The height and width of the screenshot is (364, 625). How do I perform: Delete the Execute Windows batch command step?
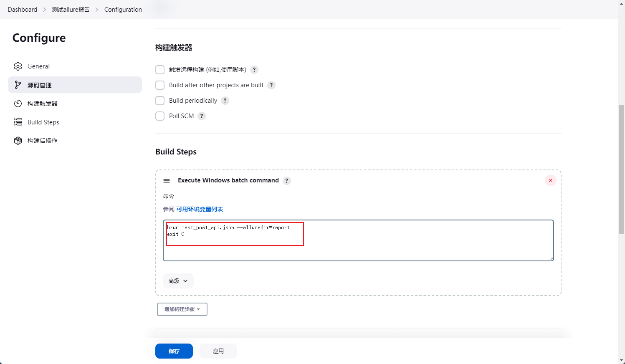[x=550, y=180]
